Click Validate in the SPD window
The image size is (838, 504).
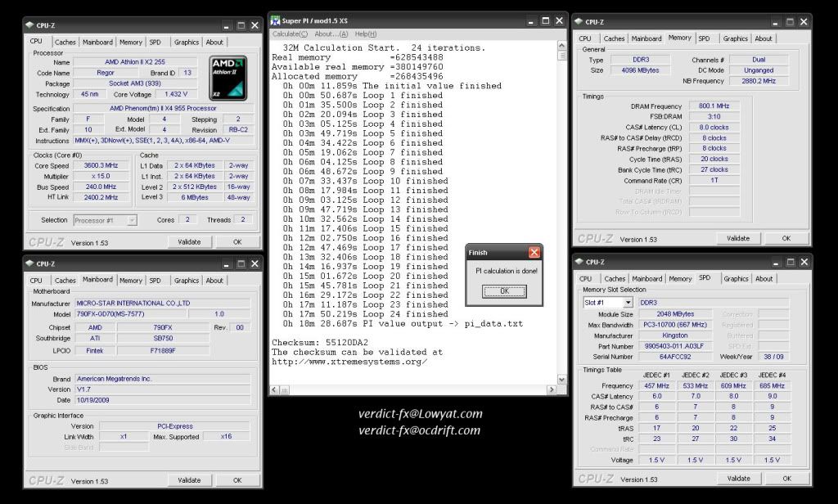[738, 479]
